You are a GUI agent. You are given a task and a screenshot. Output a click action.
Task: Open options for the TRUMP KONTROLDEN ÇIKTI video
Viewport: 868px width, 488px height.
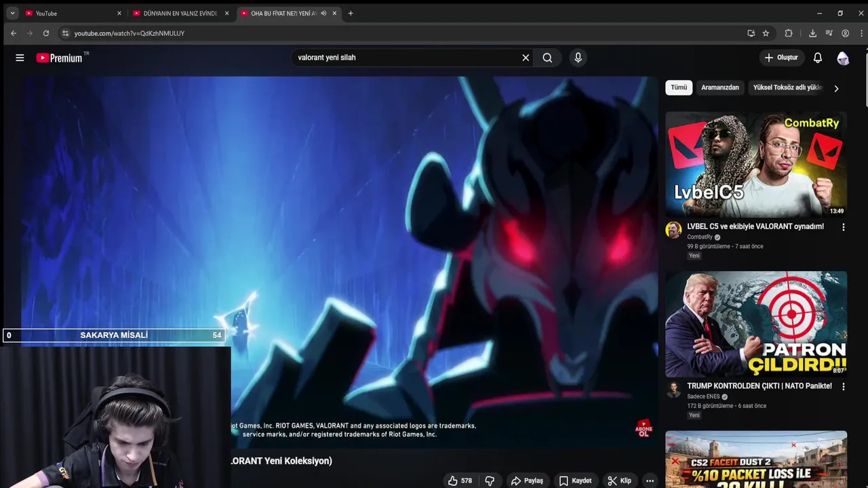pos(844,386)
